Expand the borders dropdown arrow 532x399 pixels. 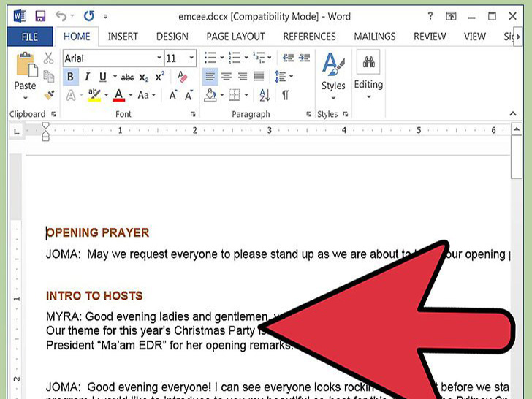tap(247, 95)
